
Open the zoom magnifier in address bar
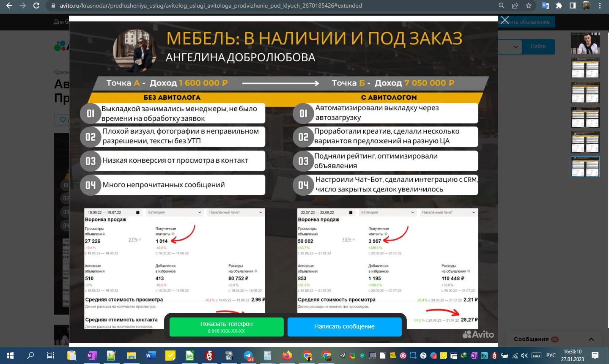(502, 6)
